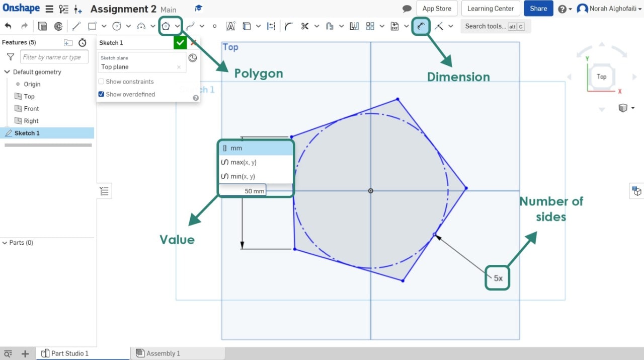Screen dimensions: 644x360
Task: Open the versions and history graph icon
Action: (63, 9)
